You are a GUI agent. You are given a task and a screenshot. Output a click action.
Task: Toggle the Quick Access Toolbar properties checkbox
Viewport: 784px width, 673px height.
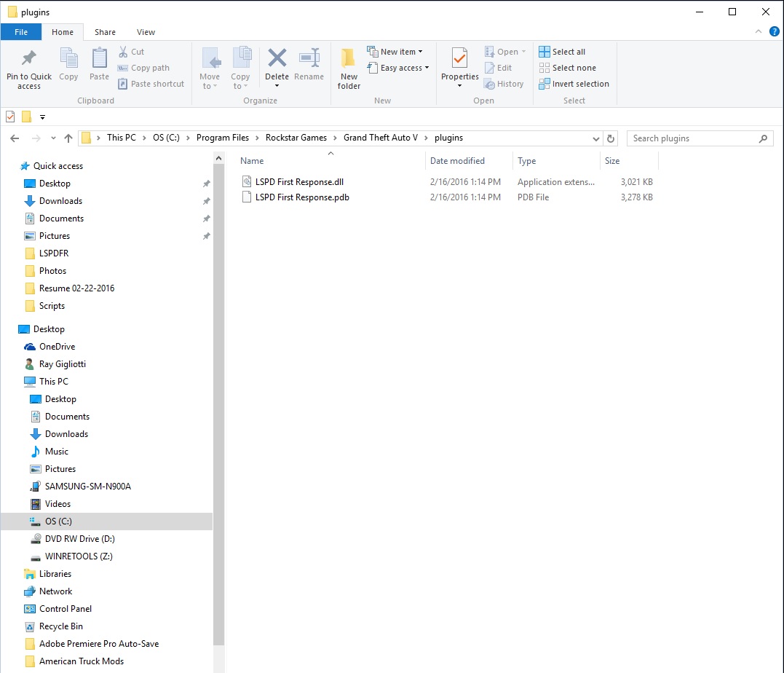pos(10,117)
